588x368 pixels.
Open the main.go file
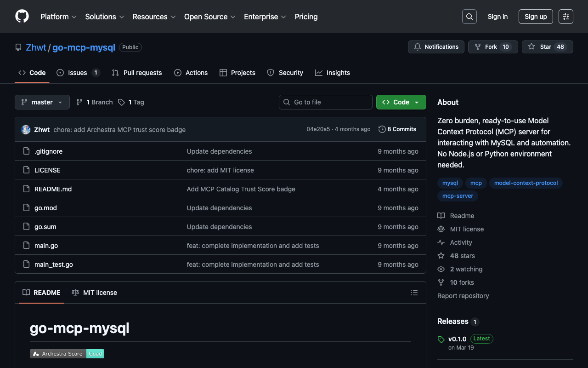pos(46,246)
